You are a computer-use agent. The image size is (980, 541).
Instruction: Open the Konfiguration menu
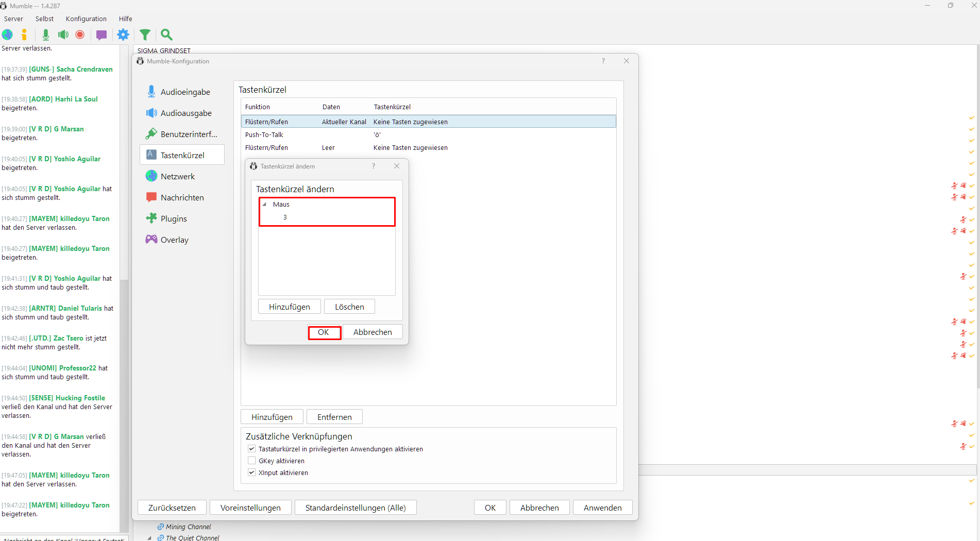[x=86, y=19]
